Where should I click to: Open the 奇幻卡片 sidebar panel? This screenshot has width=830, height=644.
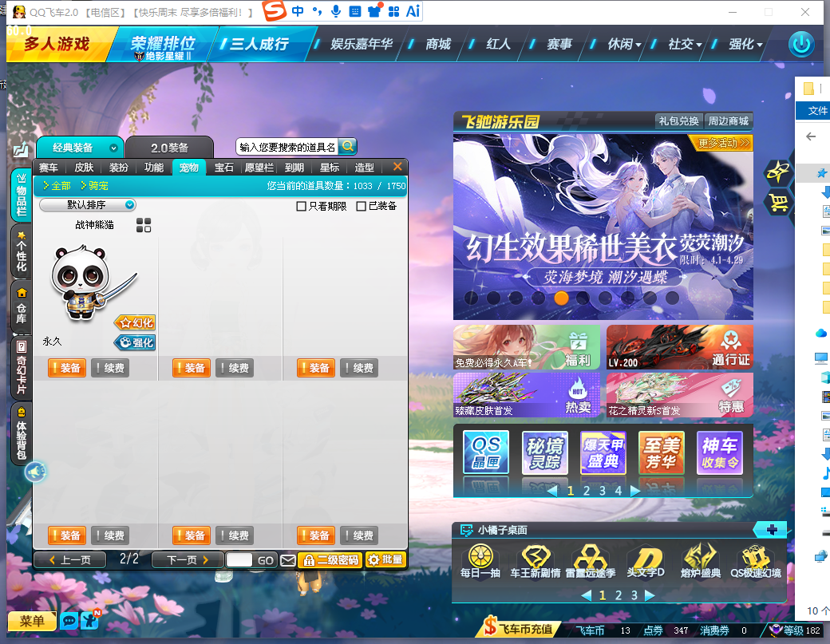coord(22,367)
